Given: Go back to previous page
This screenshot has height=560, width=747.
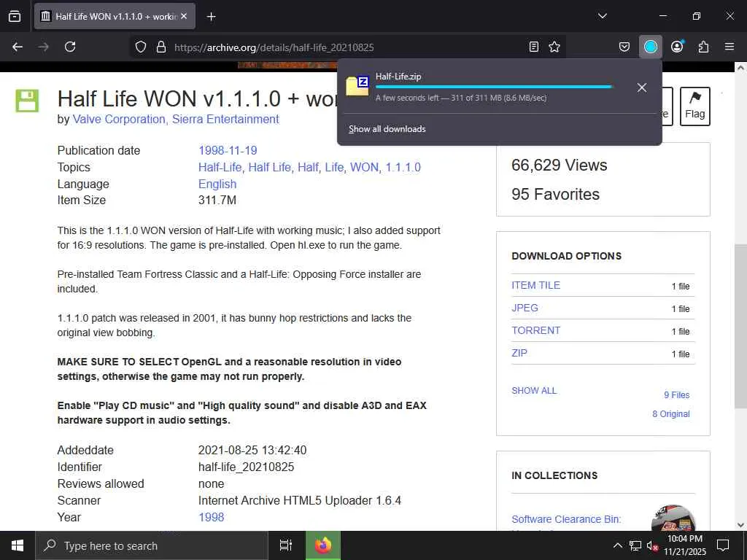Looking at the screenshot, I should pyautogui.click(x=18, y=47).
